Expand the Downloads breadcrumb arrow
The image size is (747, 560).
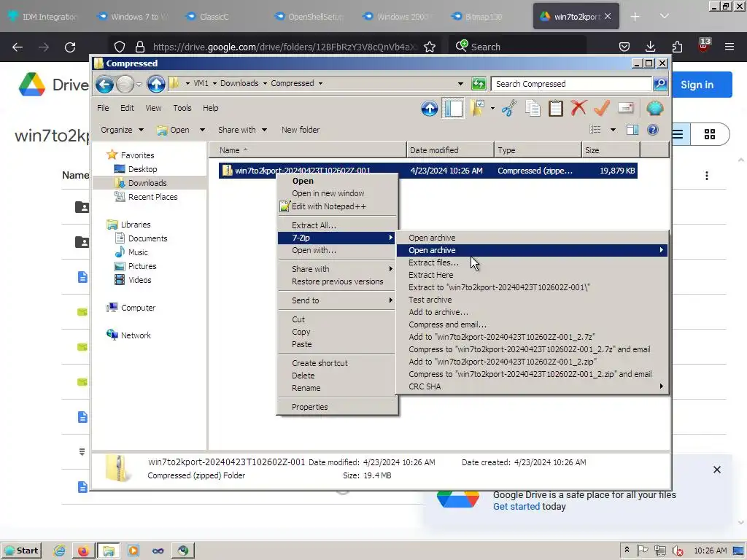pyautogui.click(x=265, y=83)
